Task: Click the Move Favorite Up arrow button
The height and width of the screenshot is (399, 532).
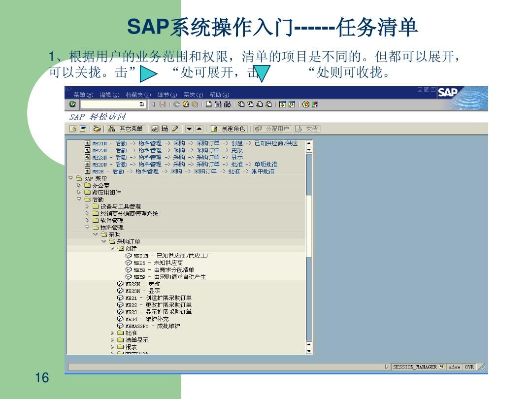Action: 199,129
